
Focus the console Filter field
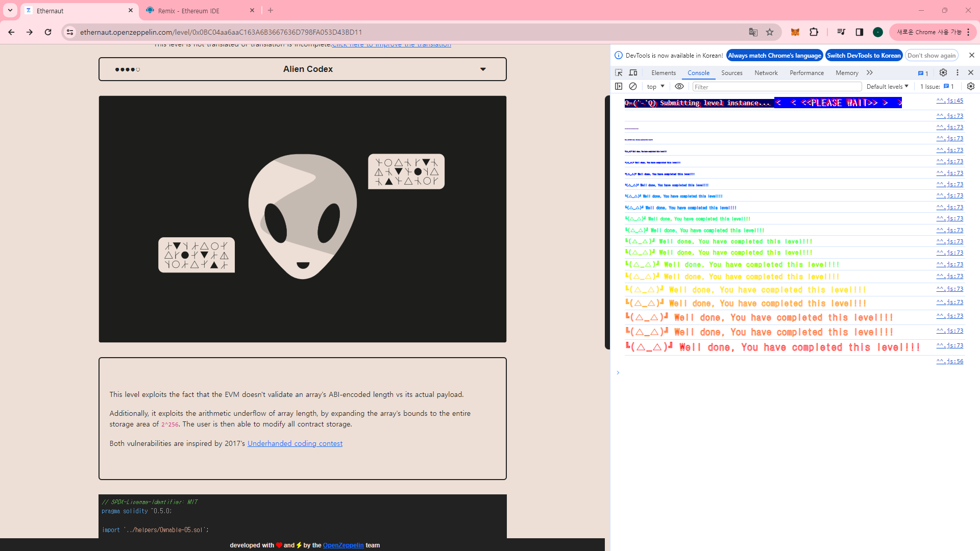click(x=777, y=87)
